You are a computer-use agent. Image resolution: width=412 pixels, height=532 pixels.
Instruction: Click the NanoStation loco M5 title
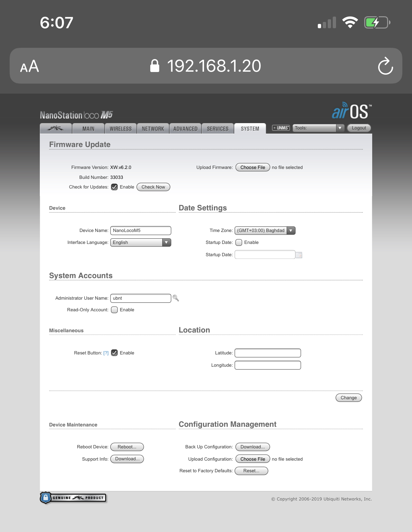click(x=76, y=115)
